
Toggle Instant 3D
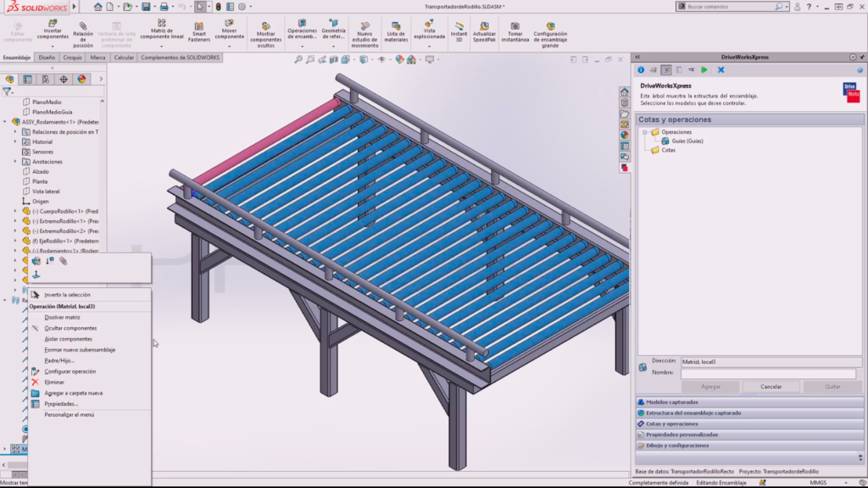coord(459,33)
